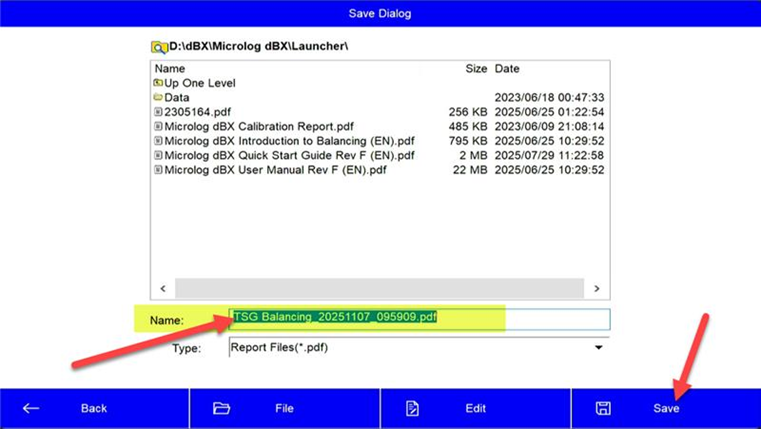
Task: Select Microlog dBX Quick Start Guide file
Action: pyautogui.click(x=289, y=156)
